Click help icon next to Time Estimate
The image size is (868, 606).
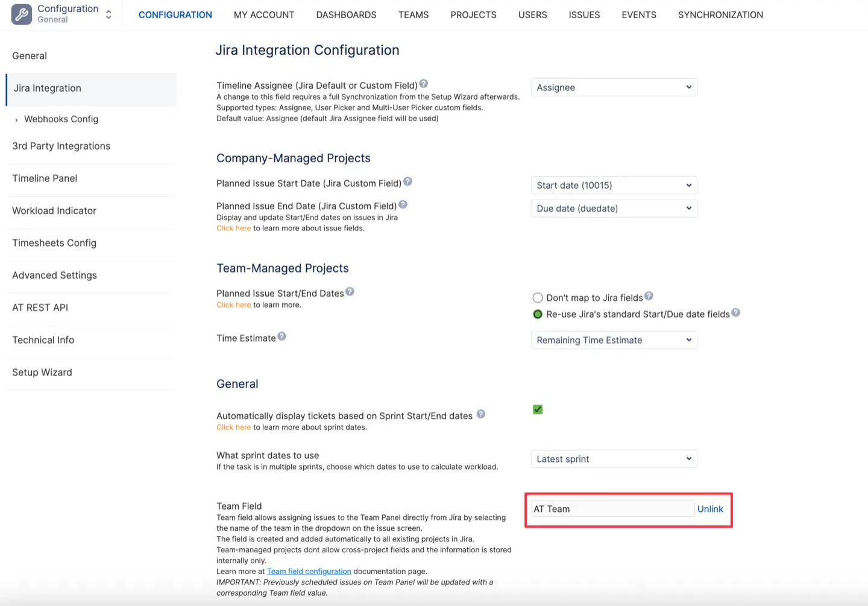point(281,336)
